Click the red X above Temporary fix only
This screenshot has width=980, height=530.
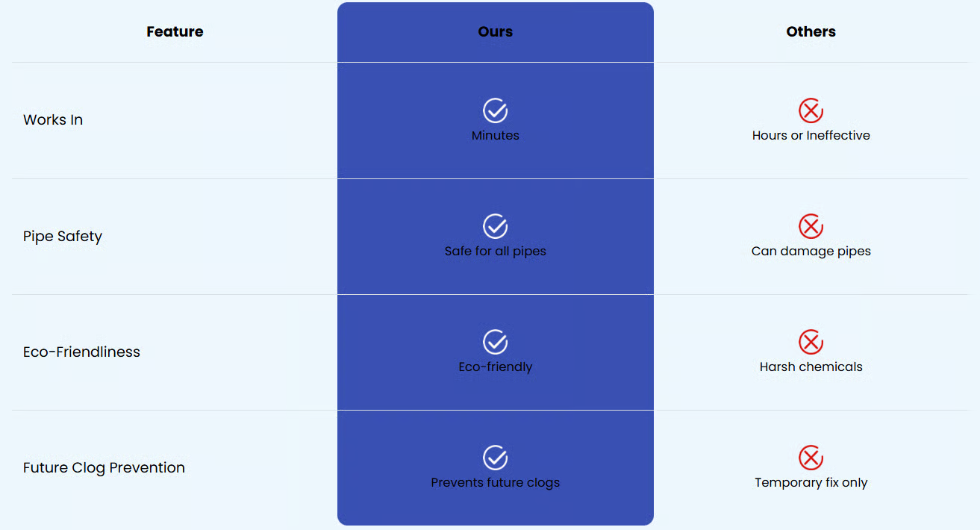[x=811, y=458]
